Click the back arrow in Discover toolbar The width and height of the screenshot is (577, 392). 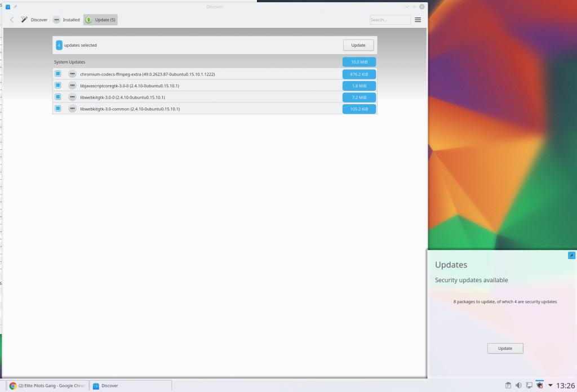pyautogui.click(x=12, y=20)
